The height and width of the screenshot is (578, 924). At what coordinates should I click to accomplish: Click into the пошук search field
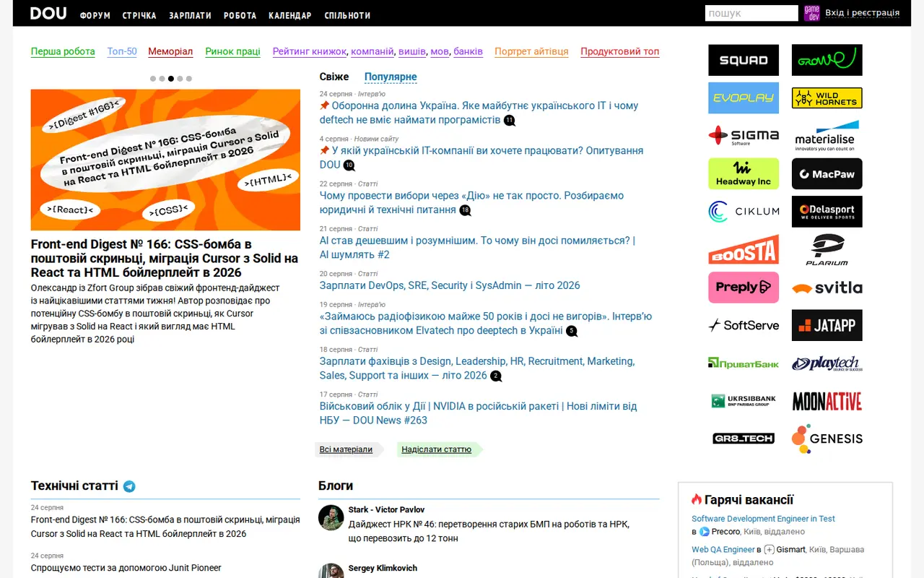click(x=751, y=13)
